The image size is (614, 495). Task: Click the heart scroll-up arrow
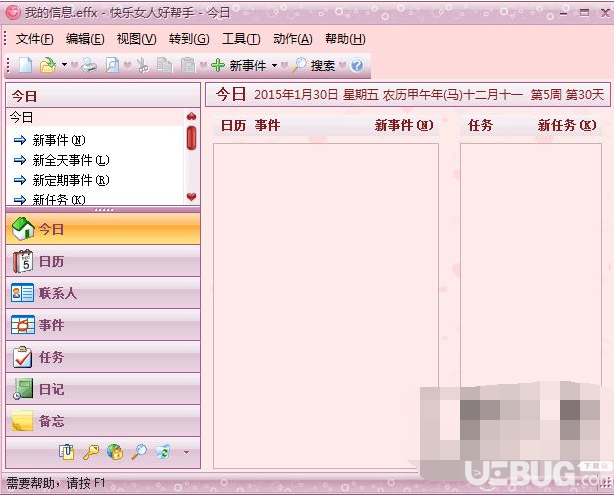click(191, 116)
